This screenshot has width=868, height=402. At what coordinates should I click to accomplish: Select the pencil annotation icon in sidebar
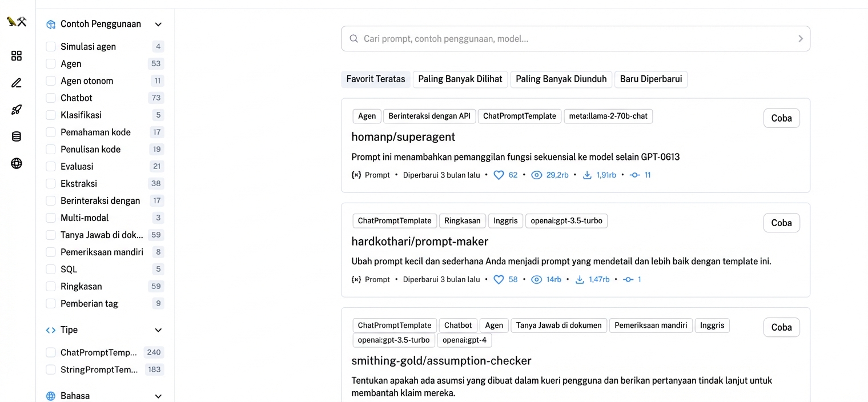[17, 83]
